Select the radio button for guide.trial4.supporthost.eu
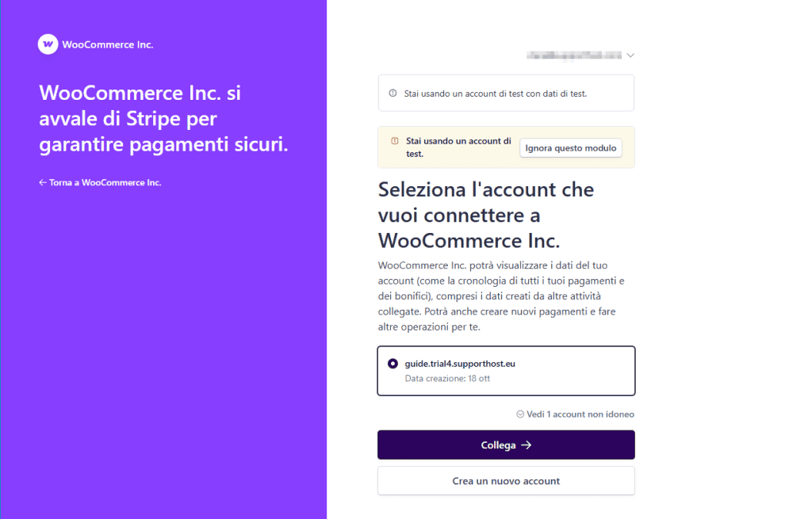 click(x=393, y=363)
